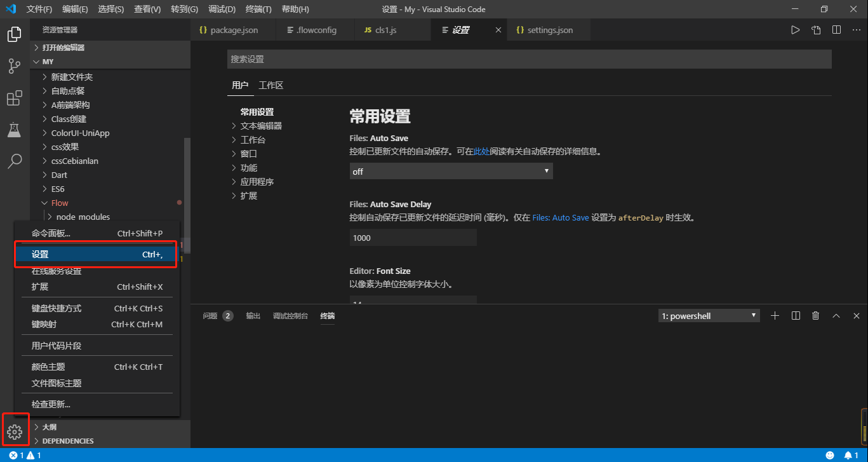
Task: Maximize panel with up chevron
Action: point(836,316)
